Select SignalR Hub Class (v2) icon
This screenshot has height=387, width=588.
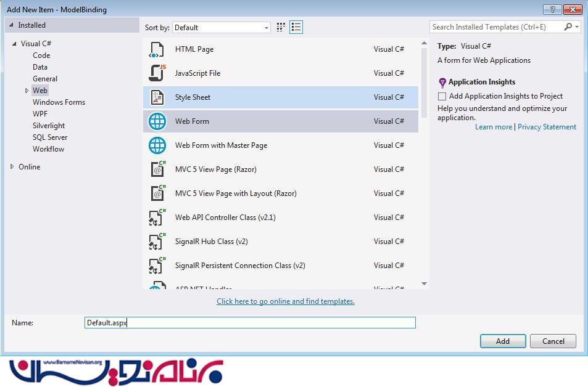[157, 242]
